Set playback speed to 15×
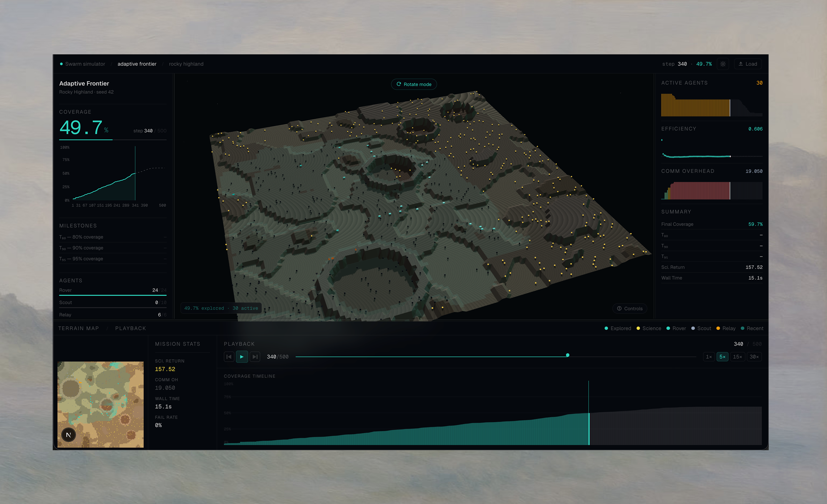The image size is (827, 504). pyautogui.click(x=737, y=357)
